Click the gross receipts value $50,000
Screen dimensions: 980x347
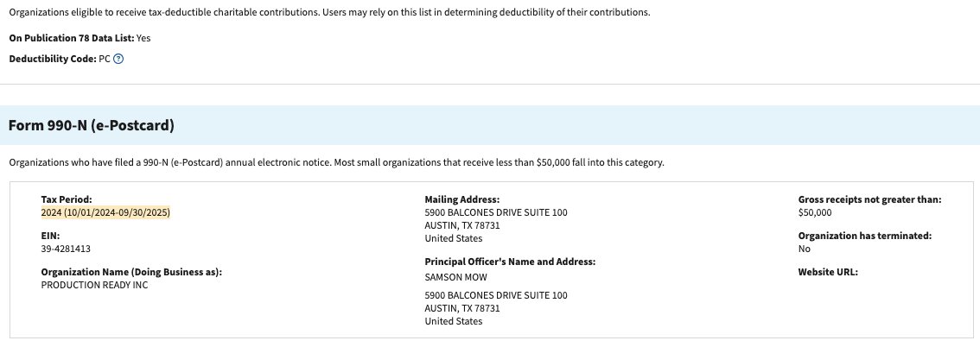[x=815, y=213]
